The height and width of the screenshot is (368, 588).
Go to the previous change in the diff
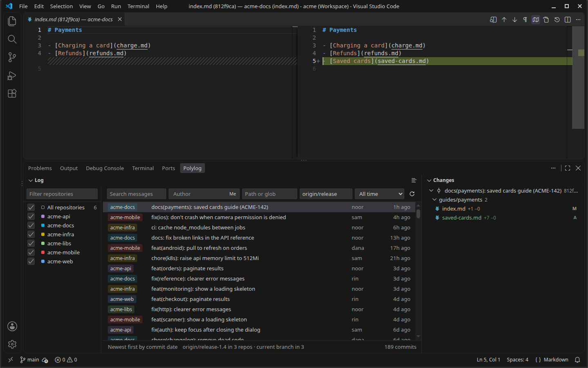tap(504, 20)
